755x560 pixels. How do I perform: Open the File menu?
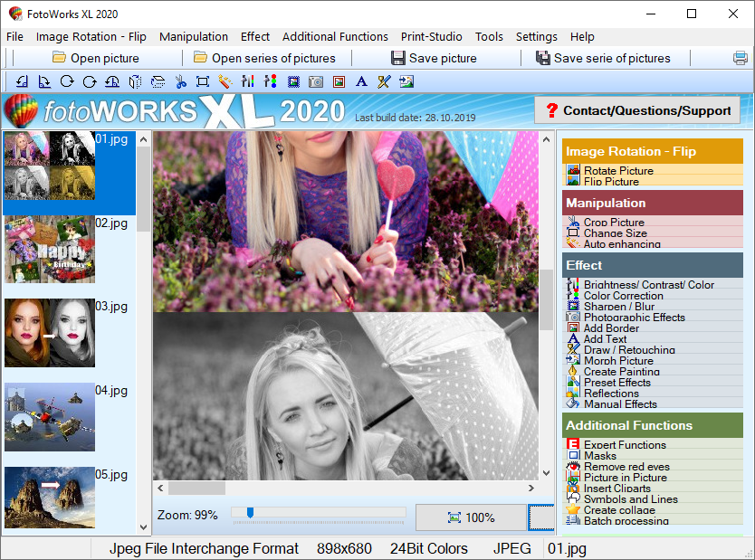click(x=14, y=36)
